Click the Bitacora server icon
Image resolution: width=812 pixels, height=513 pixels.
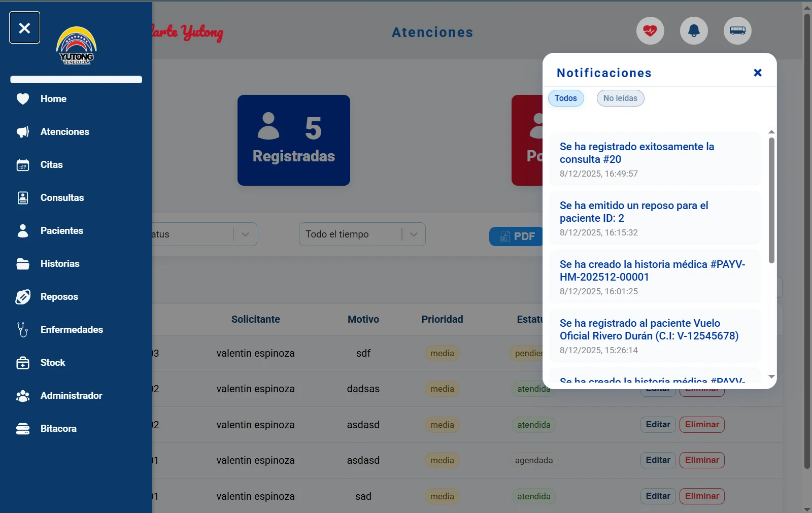tap(23, 429)
